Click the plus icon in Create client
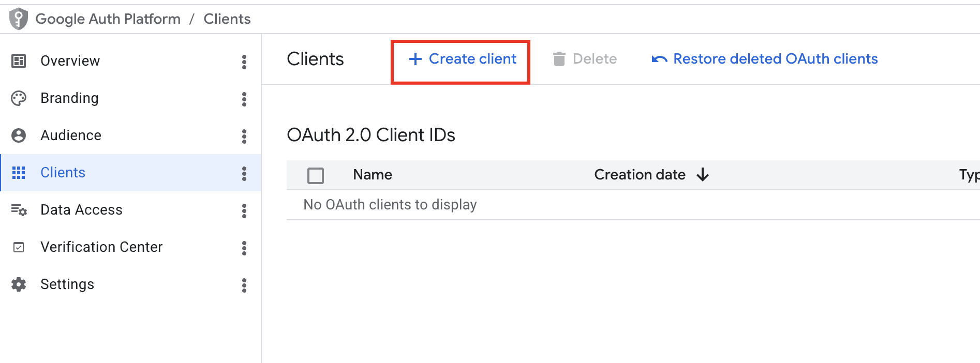 pyautogui.click(x=415, y=59)
